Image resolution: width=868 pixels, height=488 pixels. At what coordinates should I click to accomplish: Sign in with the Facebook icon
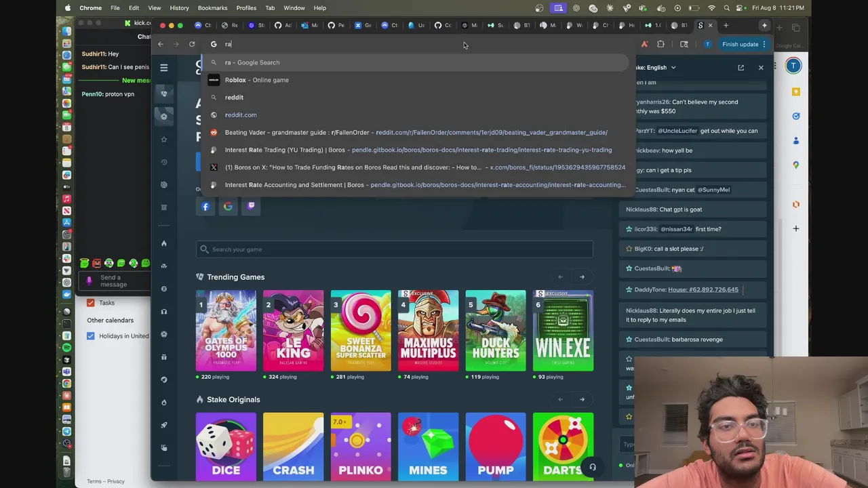click(205, 207)
